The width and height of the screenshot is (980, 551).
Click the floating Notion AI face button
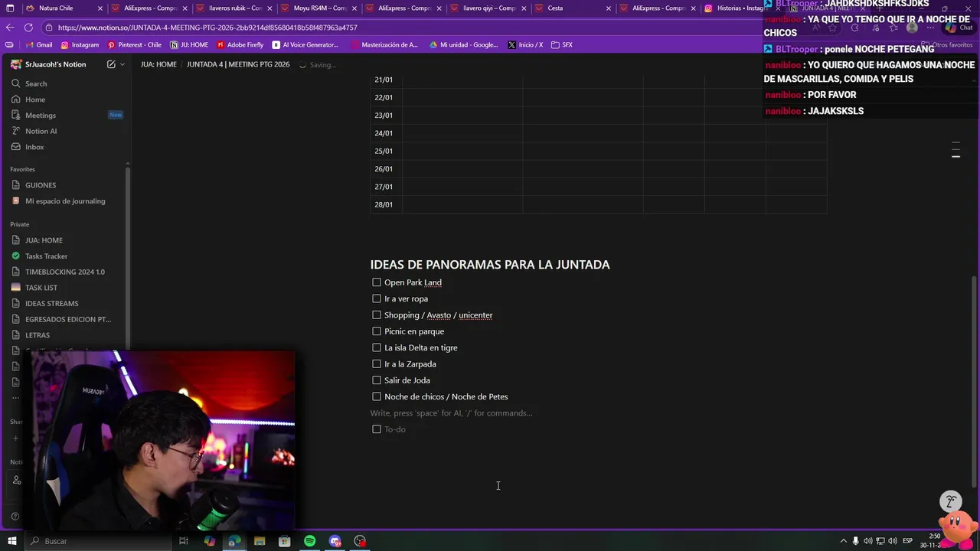click(951, 502)
